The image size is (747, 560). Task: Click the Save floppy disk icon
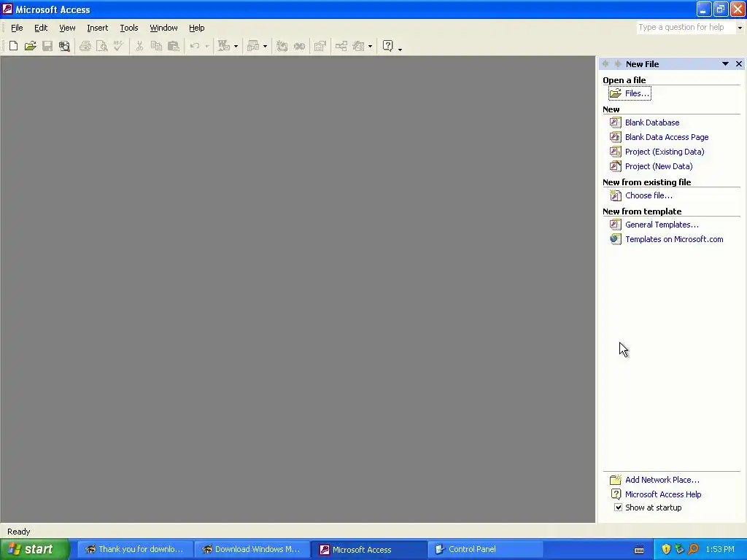[x=47, y=46]
